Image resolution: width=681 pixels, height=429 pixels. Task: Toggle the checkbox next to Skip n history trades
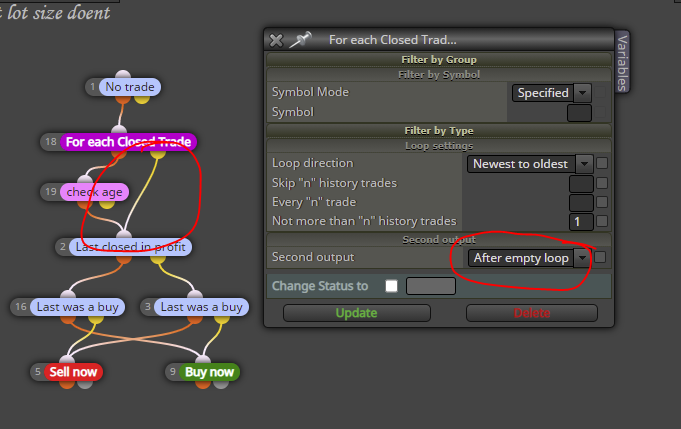(x=602, y=183)
